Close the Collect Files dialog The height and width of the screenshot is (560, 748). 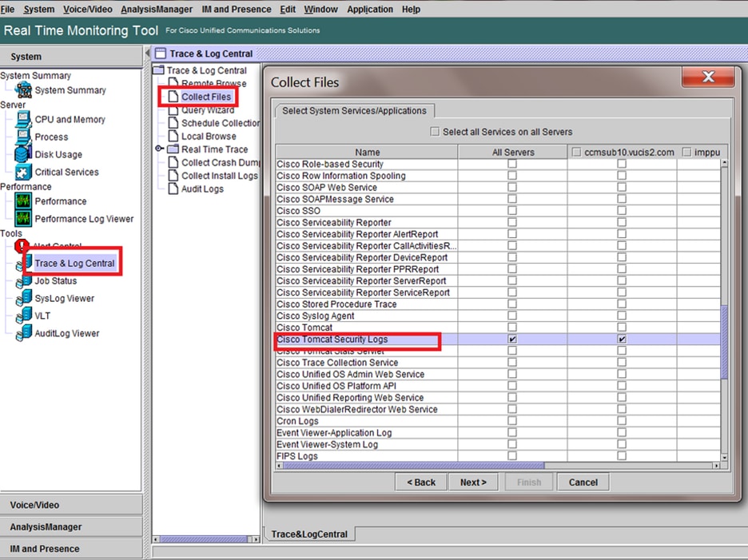pos(708,77)
